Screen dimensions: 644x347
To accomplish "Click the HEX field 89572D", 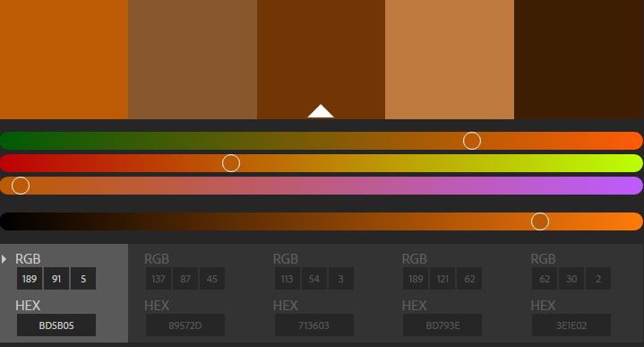I will click(x=185, y=325).
